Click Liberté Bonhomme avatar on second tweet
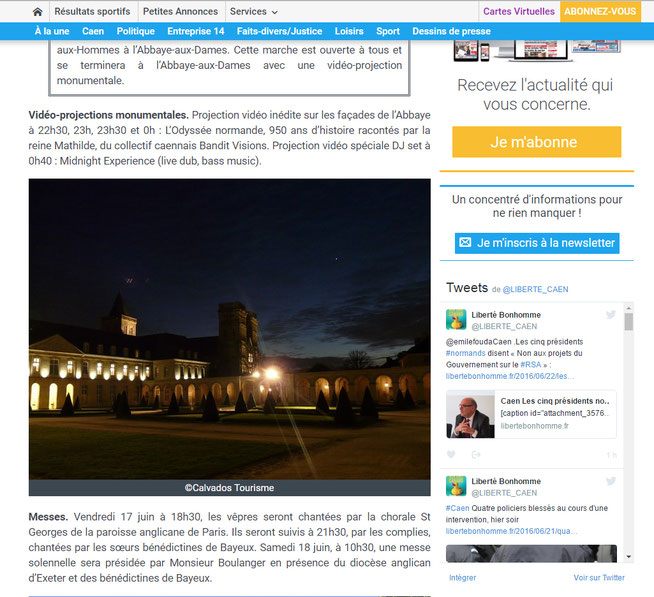 pos(456,487)
